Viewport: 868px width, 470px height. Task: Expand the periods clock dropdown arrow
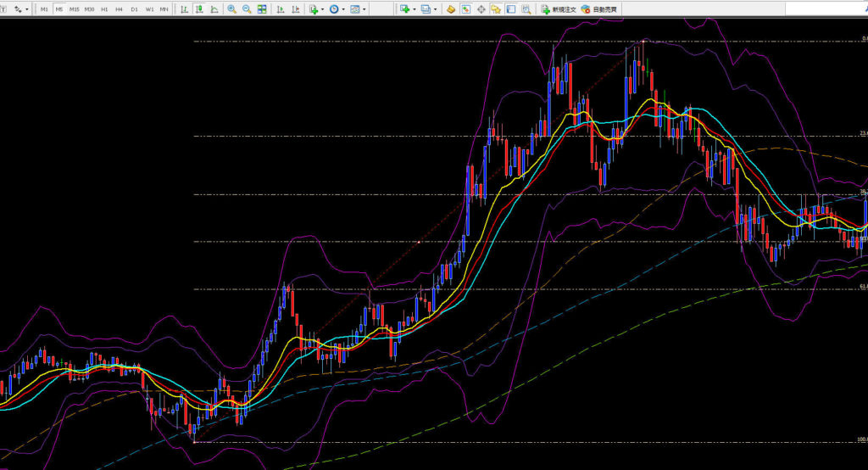[343, 9]
